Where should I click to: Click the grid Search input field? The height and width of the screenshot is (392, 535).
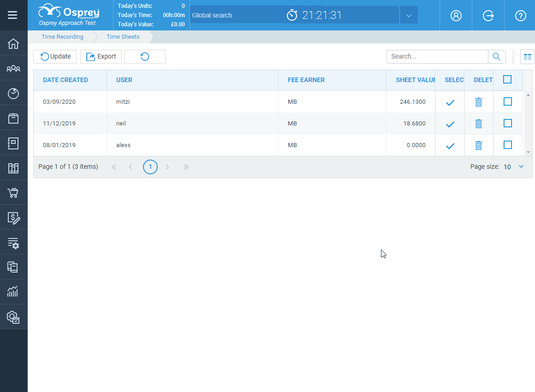pyautogui.click(x=437, y=57)
